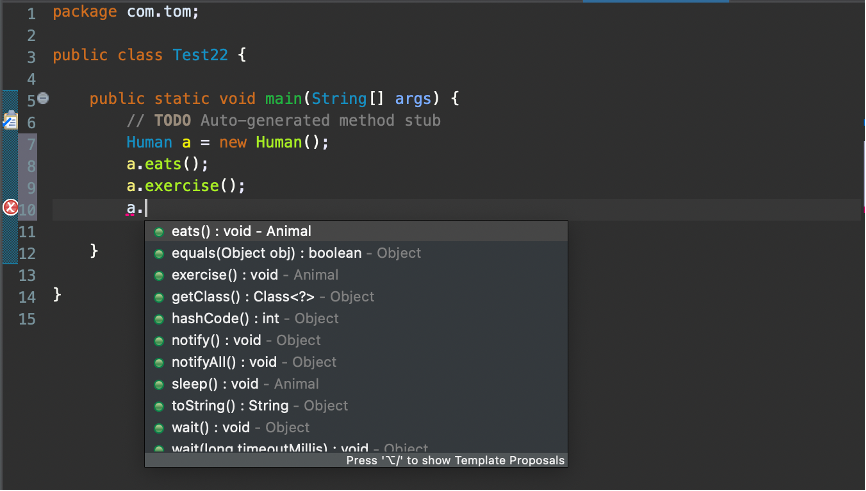This screenshot has width=866, height=491.
Task: Click the green method icon beside exercise()
Action: (159, 276)
